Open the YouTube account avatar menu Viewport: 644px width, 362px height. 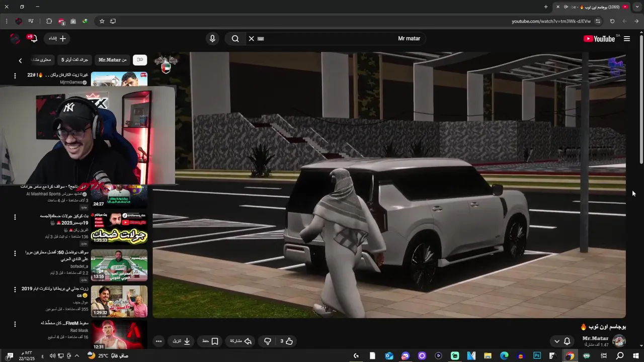tap(15, 39)
